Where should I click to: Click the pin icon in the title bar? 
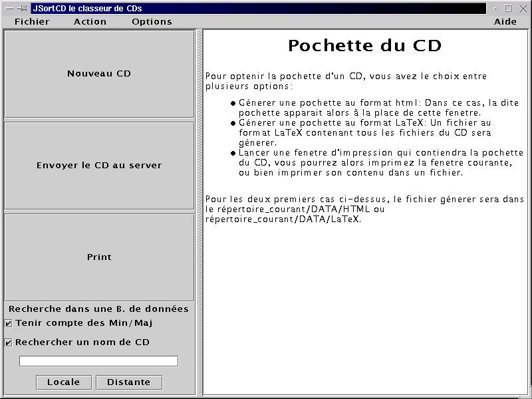(x=22, y=9)
